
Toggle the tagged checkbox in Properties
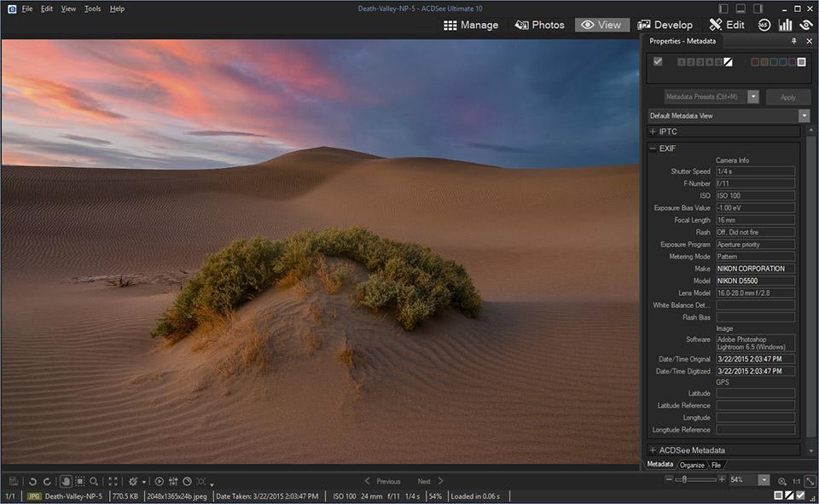[x=657, y=61]
